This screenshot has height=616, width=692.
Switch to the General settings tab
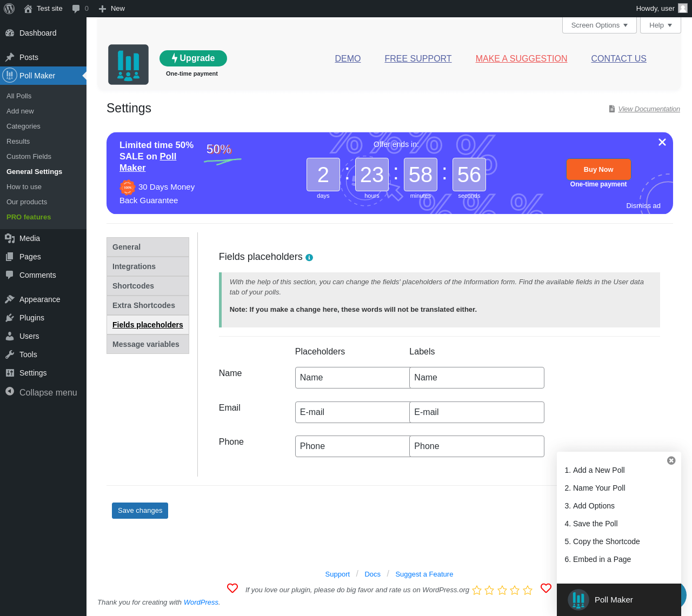(x=148, y=247)
